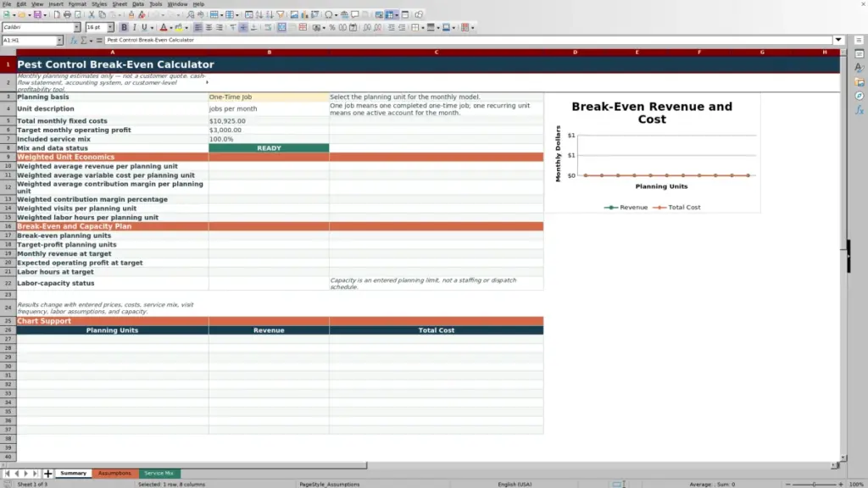Select row 10 header

pos(8,166)
